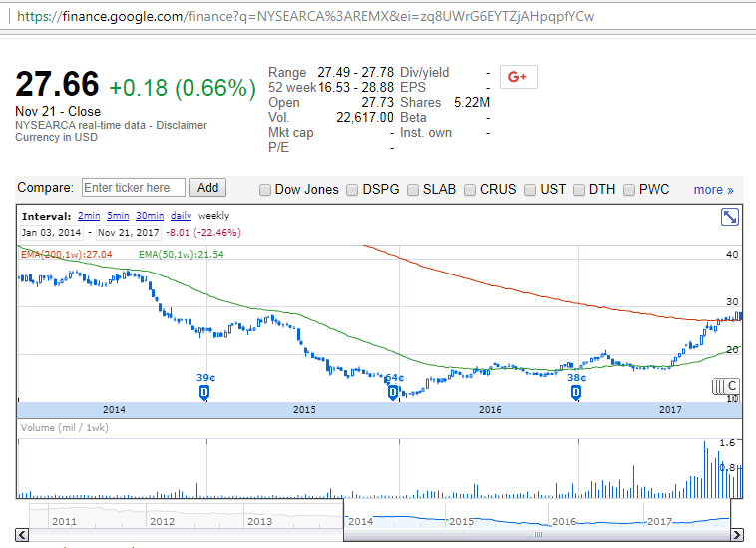Click the Google+ share button
Image resolution: width=756 pixels, height=548 pixels.
(518, 78)
